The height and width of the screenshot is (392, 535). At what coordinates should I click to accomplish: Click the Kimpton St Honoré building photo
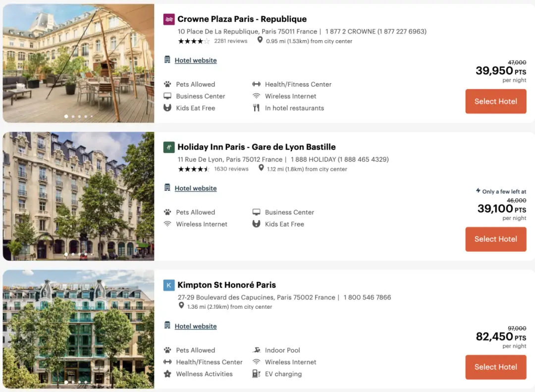coord(78,329)
